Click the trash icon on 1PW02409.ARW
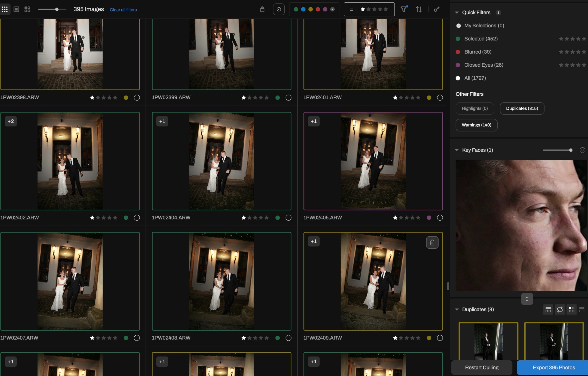This screenshot has width=588, height=376. tap(432, 242)
